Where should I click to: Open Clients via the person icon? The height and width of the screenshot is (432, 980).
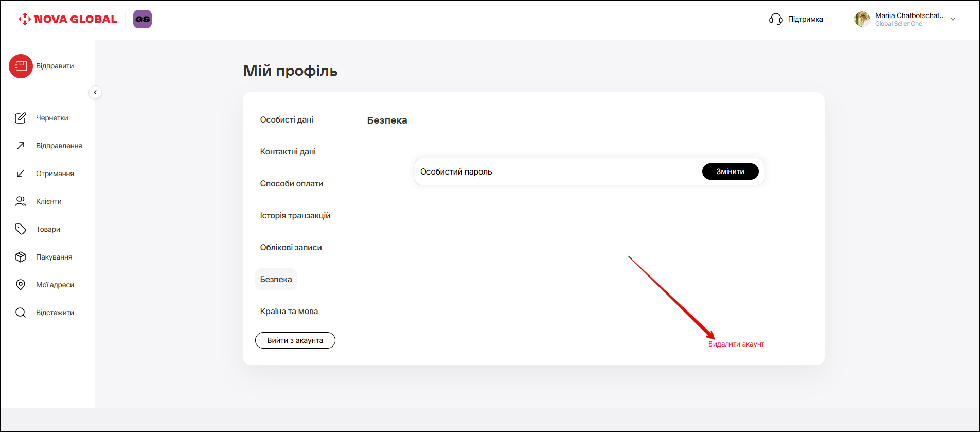click(x=21, y=201)
